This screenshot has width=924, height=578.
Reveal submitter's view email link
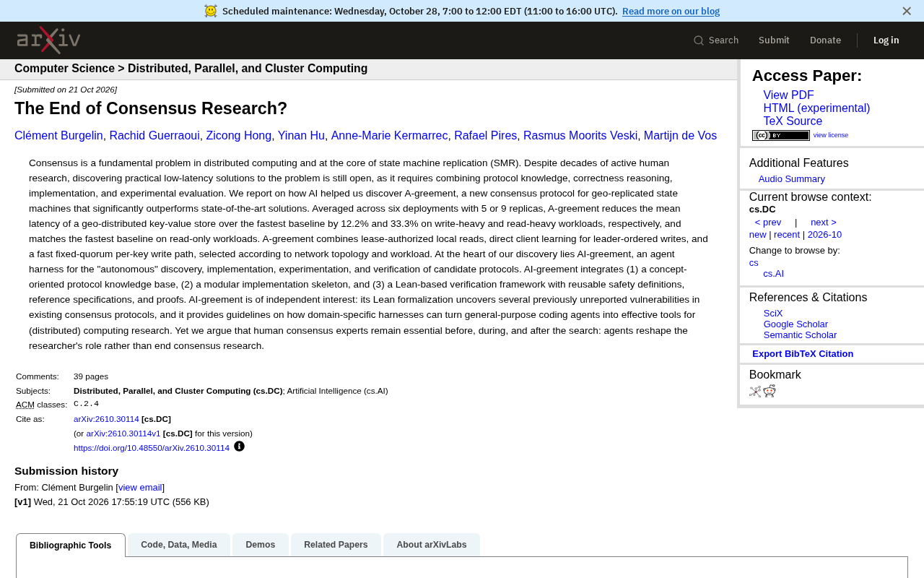pos(140,488)
